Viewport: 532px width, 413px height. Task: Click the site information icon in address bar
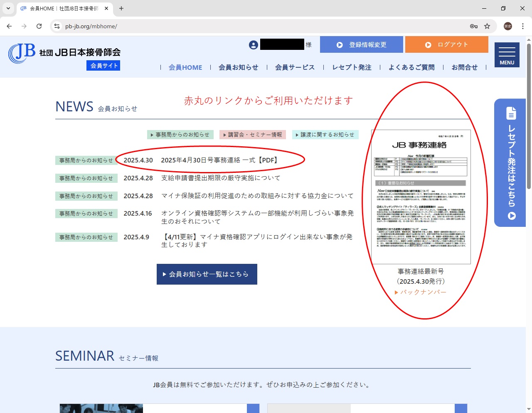[x=57, y=26]
